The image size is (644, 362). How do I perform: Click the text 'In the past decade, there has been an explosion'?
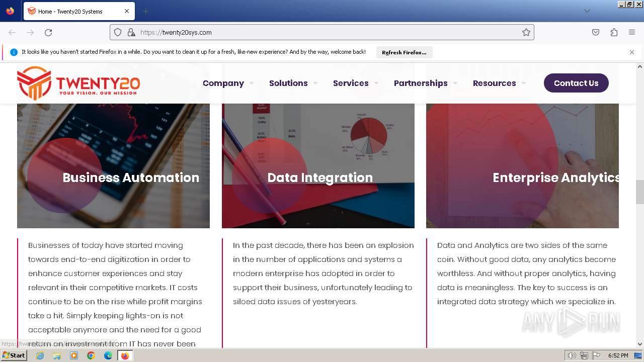324,245
